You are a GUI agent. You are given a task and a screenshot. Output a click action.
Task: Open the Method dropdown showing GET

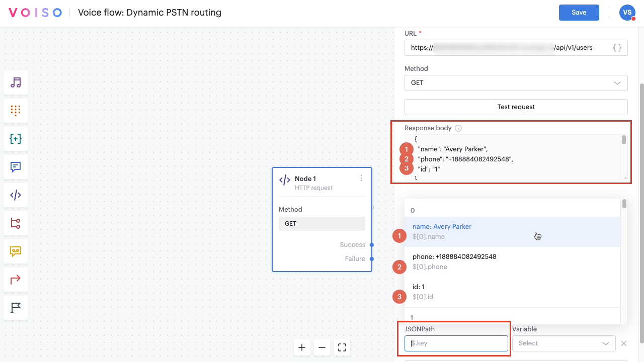tap(516, 82)
